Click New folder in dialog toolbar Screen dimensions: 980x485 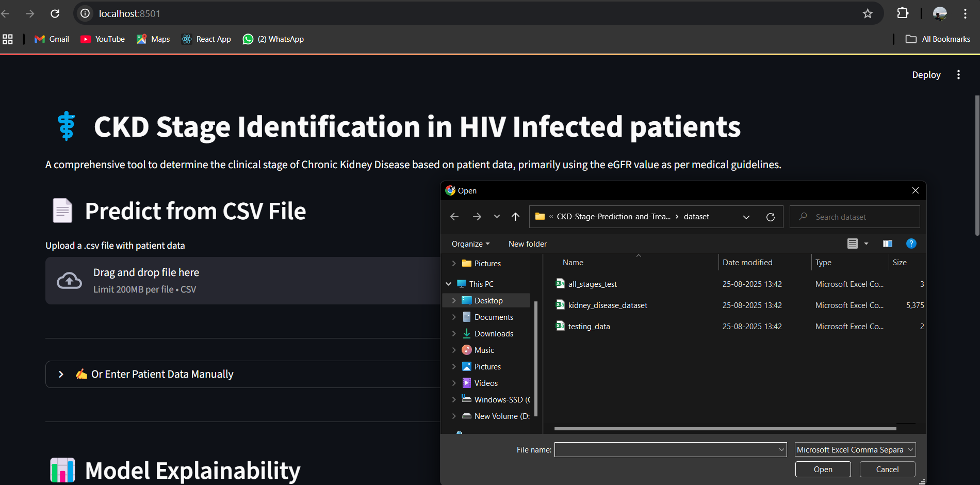point(527,244)
